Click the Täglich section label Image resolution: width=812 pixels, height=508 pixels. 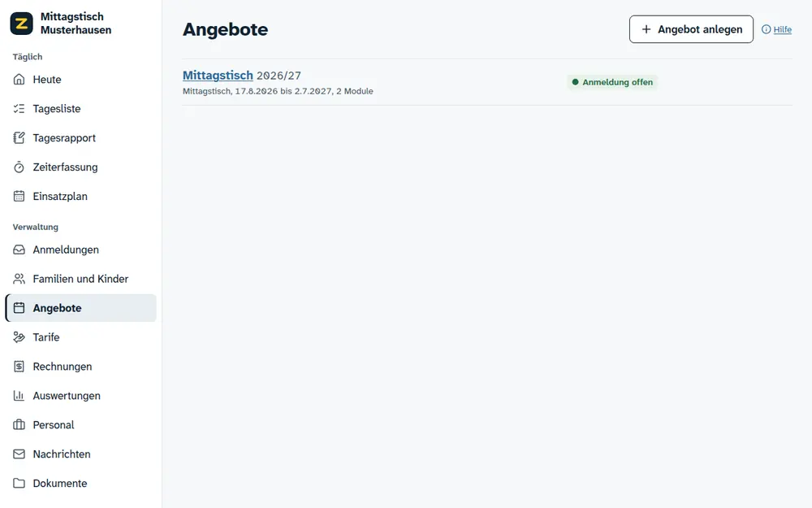[x=28, y=57]
